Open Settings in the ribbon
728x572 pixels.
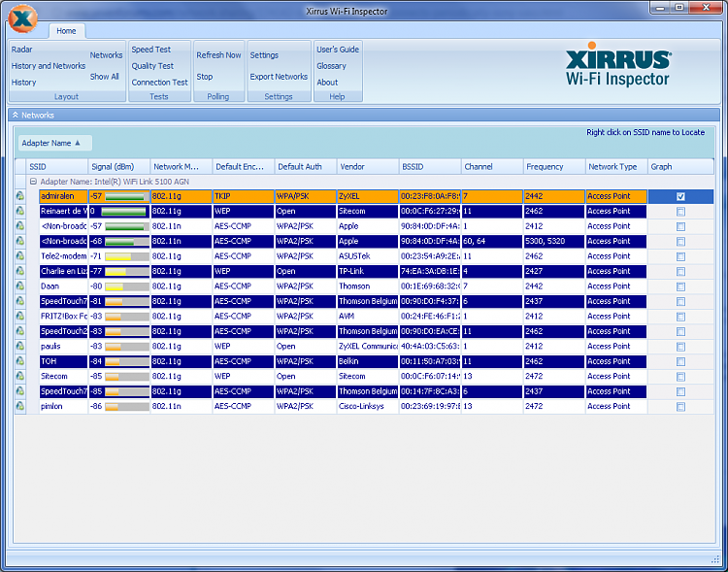point(264,54)
